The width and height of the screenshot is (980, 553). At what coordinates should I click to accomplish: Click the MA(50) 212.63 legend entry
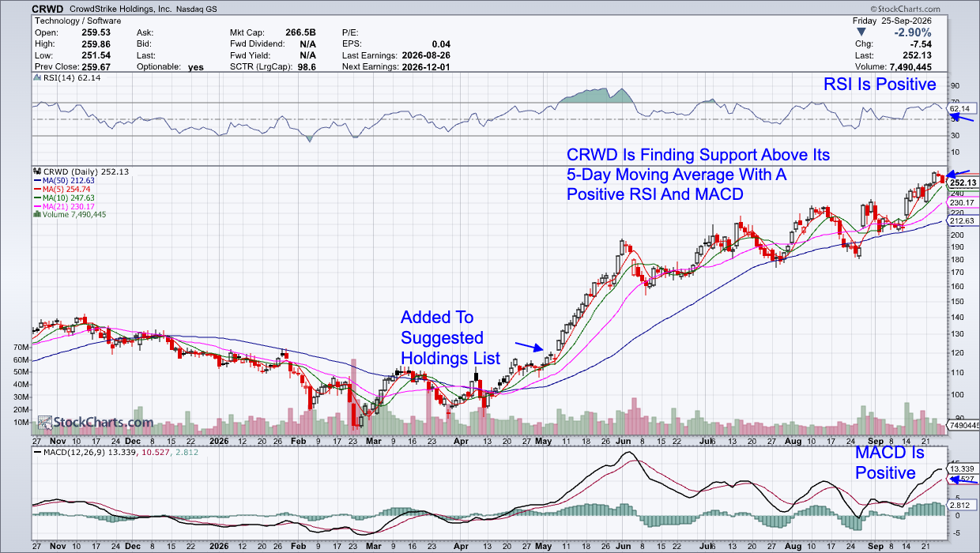pos(69,181)
